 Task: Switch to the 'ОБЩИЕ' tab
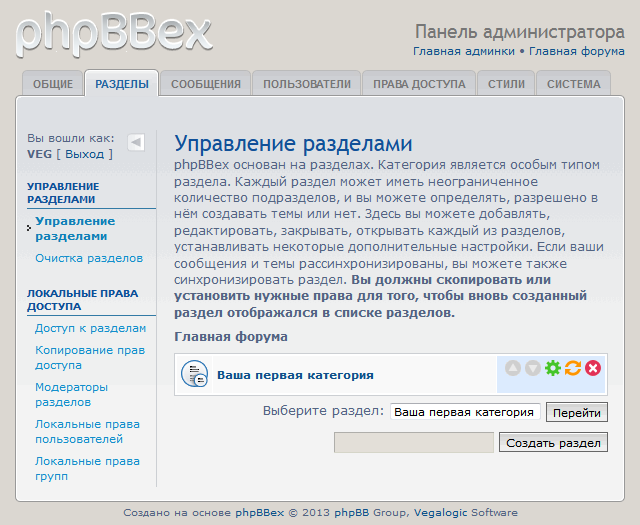[52, 84]
